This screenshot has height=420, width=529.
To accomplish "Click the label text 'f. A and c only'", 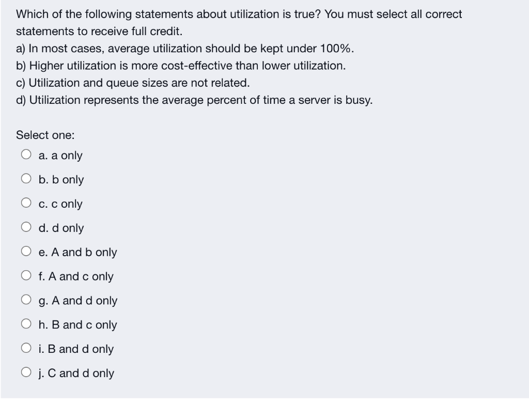I will tap(75, 276).
